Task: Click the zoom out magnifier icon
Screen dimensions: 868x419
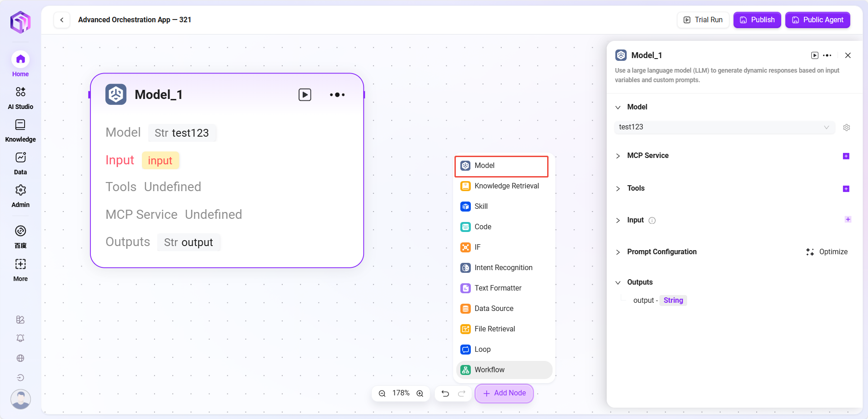Action: [x=382, y=394]
